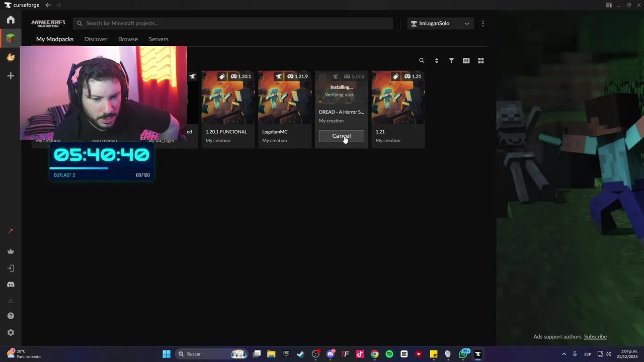Viewport: 644px width, 362px height.
Task: Switch to grid view icon
Action: (x=481, y=60)
